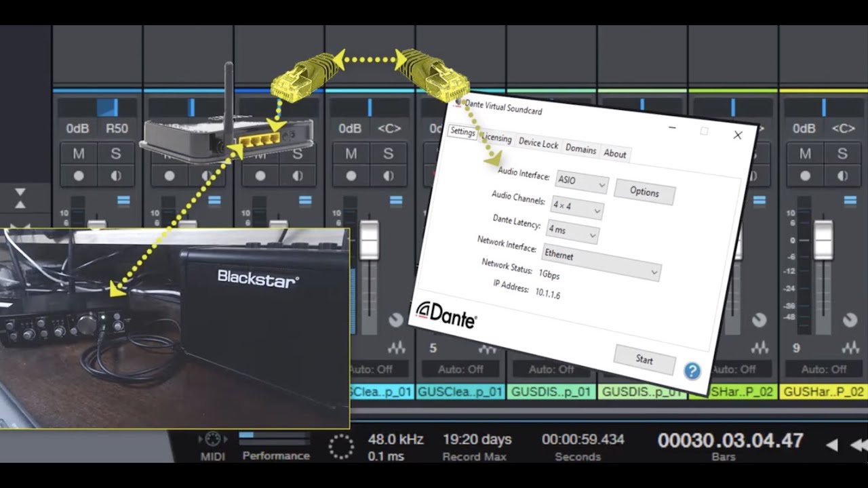Image resolution: width=868 pixels, height=488 pixels.
Task: Select the yellow GUSHar..P_02 channel name
Action: [823, 392]
